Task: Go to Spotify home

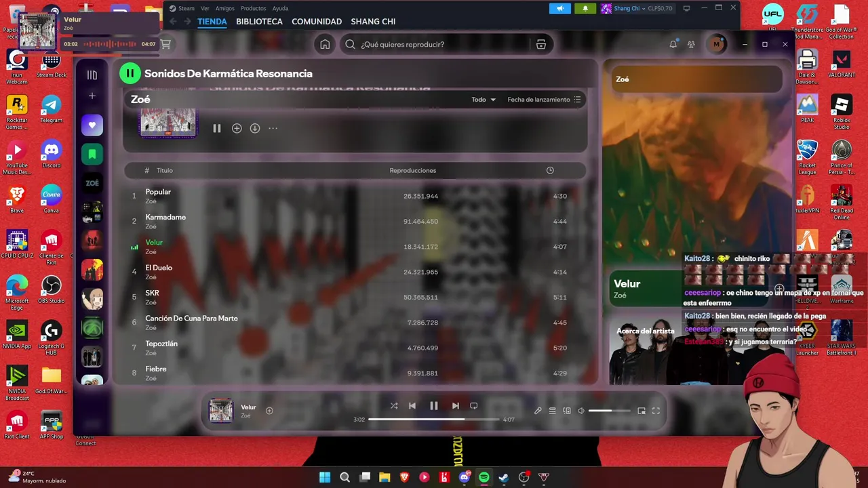Action: 325,44
